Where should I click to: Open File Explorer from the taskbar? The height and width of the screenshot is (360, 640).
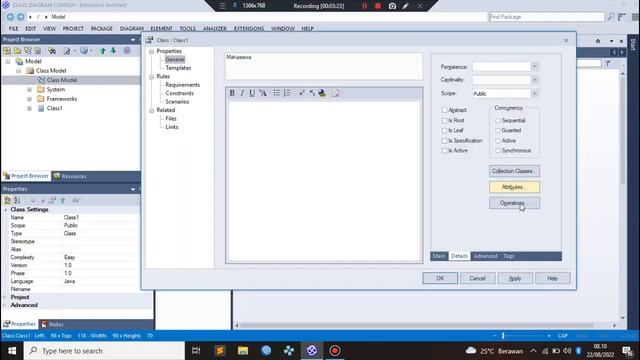pos(243,351)
